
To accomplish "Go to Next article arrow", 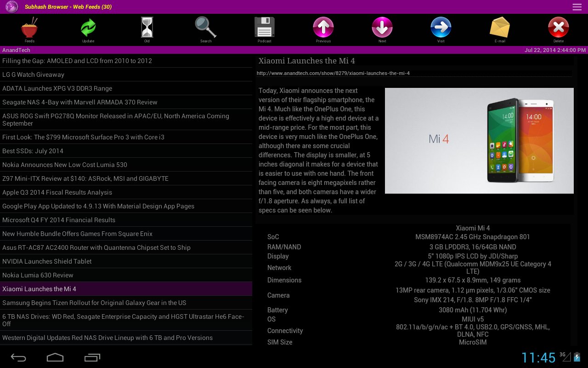I will pyautogui.click(x=382, y=28).
